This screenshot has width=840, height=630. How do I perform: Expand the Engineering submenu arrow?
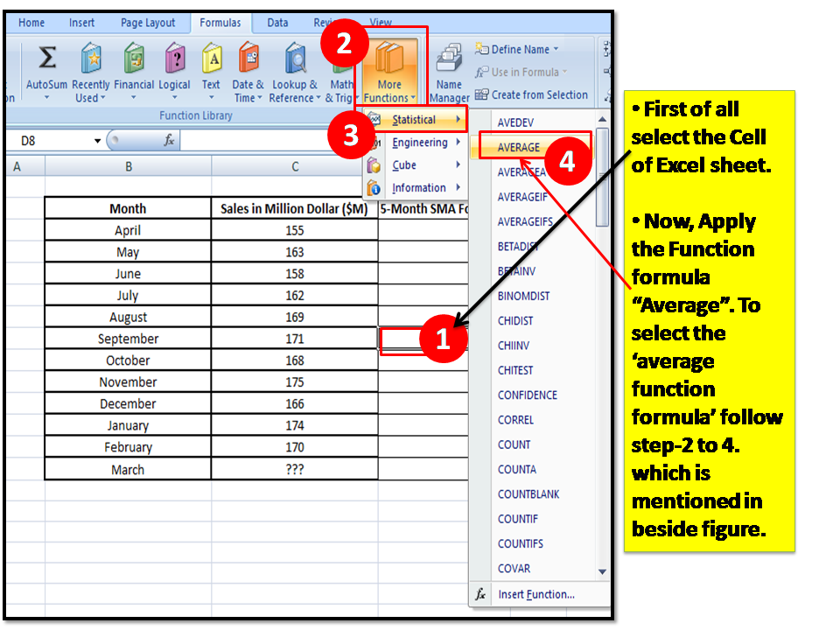click(458, 142)
